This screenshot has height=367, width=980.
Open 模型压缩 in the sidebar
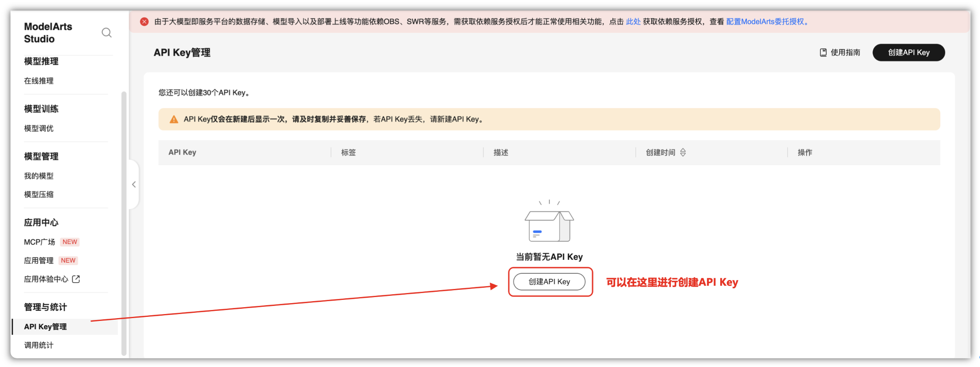(x=39, y=194)
